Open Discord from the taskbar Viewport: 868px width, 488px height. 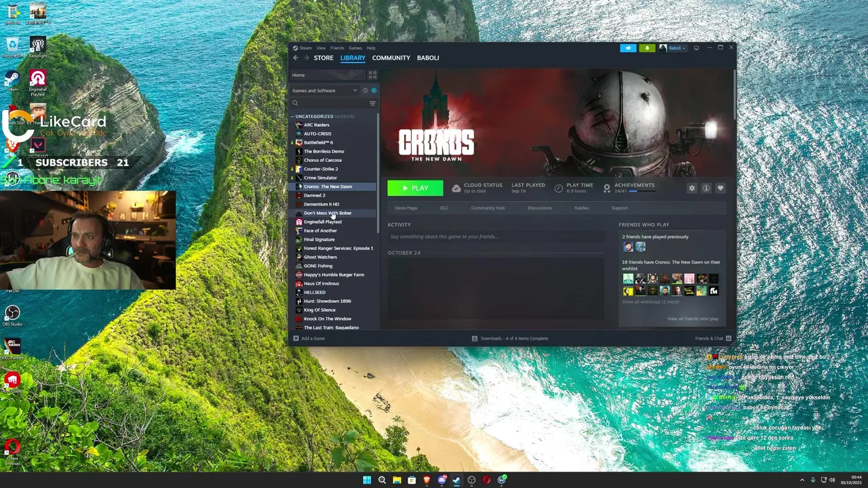[441, 480]
